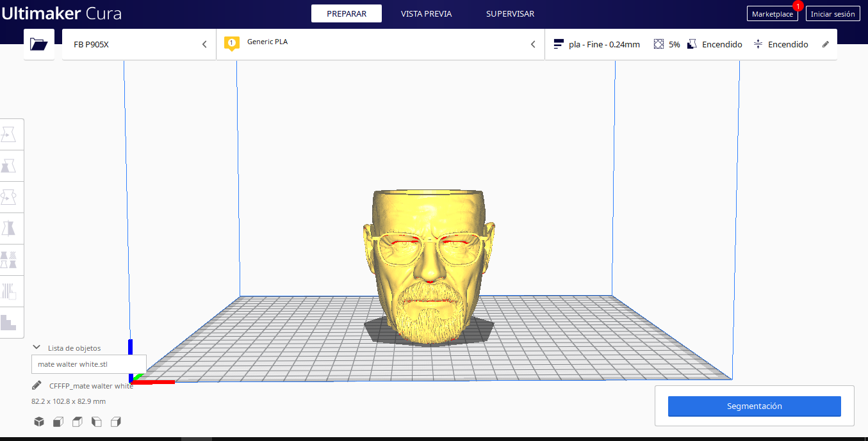Click the CFFFP_mate walter white job name
Screen dimensions: 868x441
coord(91,385)
